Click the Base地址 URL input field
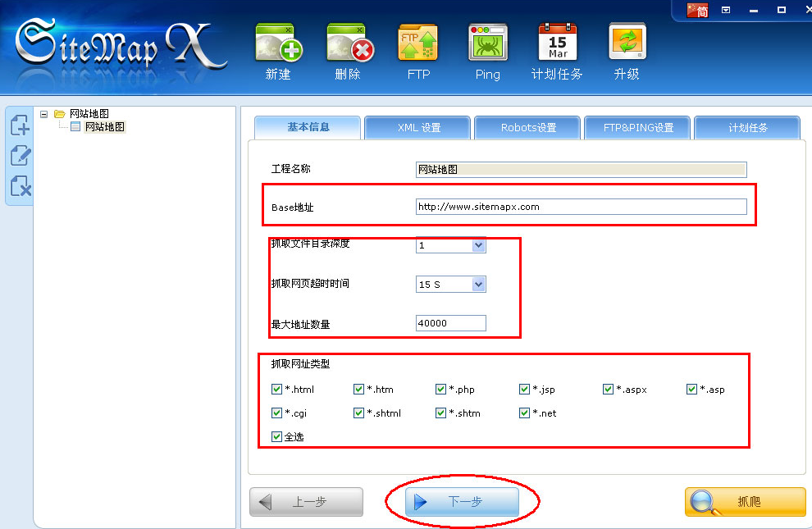This screenshot has width=812, height=529. (581, 207)
